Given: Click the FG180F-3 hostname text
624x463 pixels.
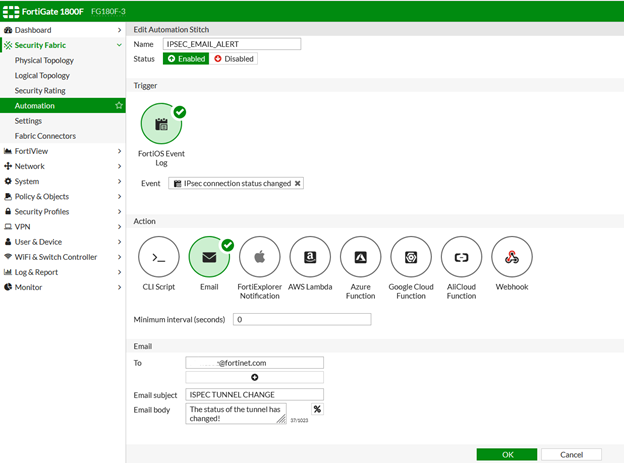Looking at the screenshot, I should coord(108,12).
